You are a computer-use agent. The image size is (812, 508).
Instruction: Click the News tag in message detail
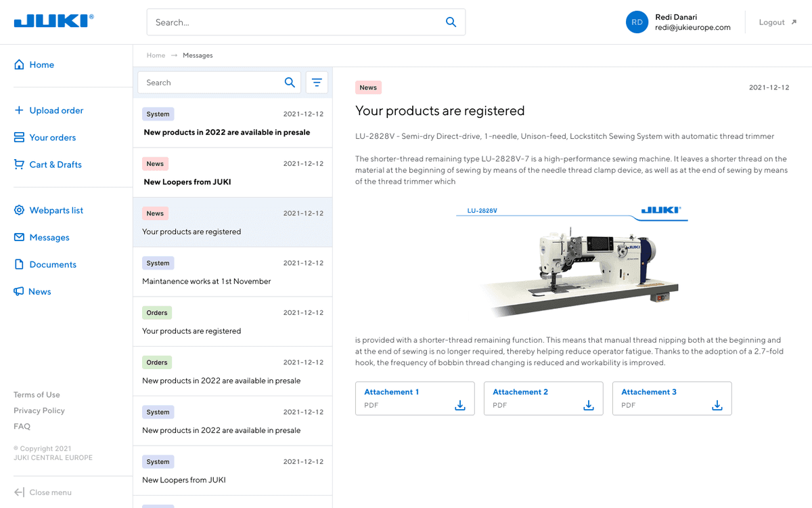point(368,87)
